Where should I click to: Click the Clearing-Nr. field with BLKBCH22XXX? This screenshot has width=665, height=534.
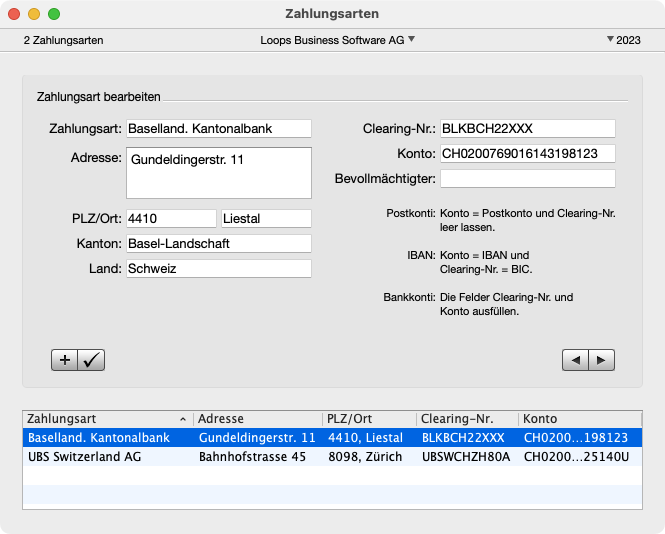(527, 128)
